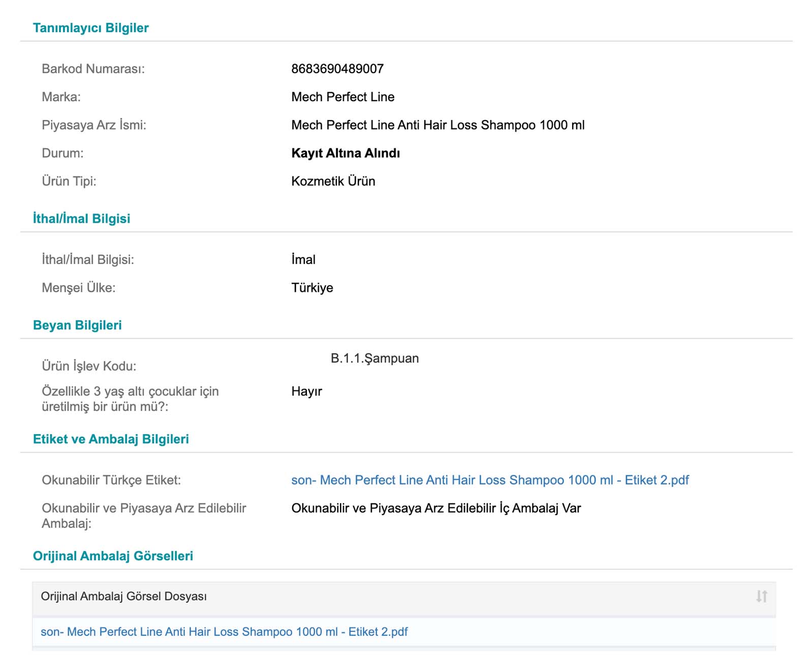Click the Kayıt Altına Alındı status text
Viewport: 812px width, 667px height.
click(346, 153)
